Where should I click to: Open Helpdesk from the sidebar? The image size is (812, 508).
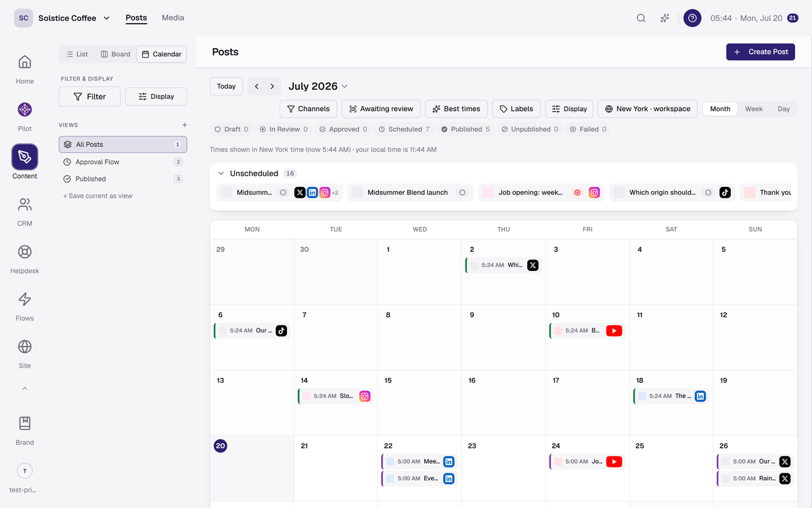click(24, 258)
